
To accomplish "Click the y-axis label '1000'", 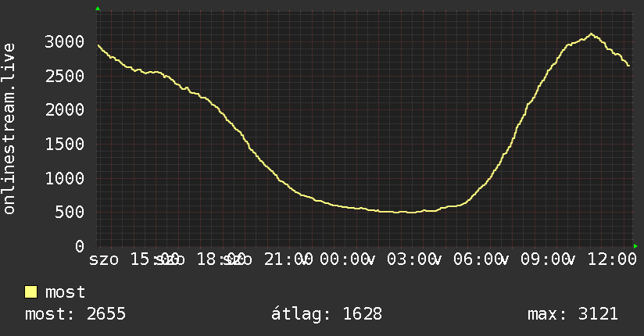I will [x=65, y=178].
